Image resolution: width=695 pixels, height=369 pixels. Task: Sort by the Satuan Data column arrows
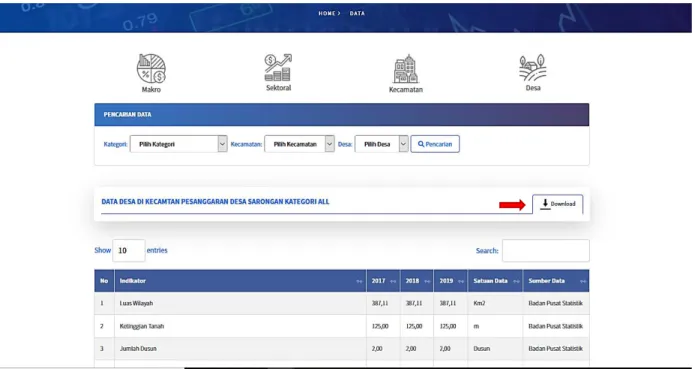click(516, 281)
